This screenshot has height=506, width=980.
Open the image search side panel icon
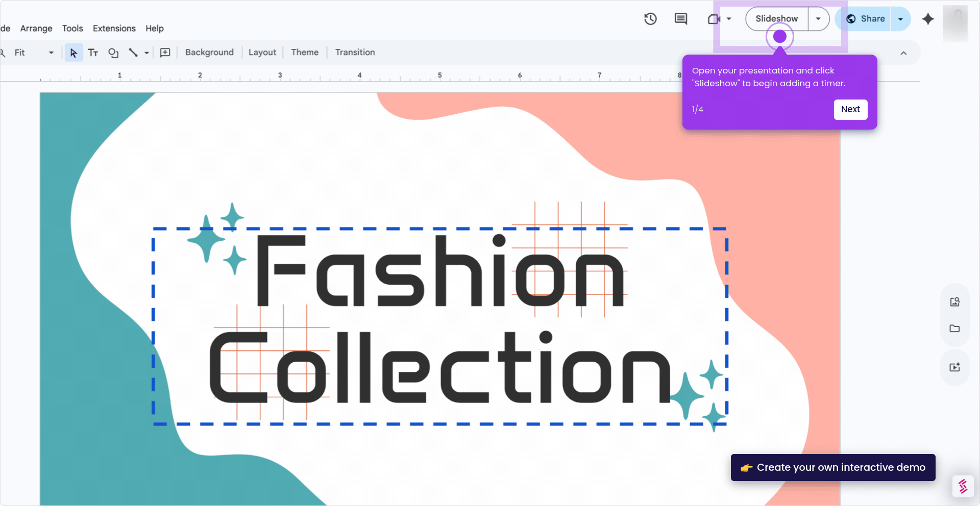coord(955,302)
